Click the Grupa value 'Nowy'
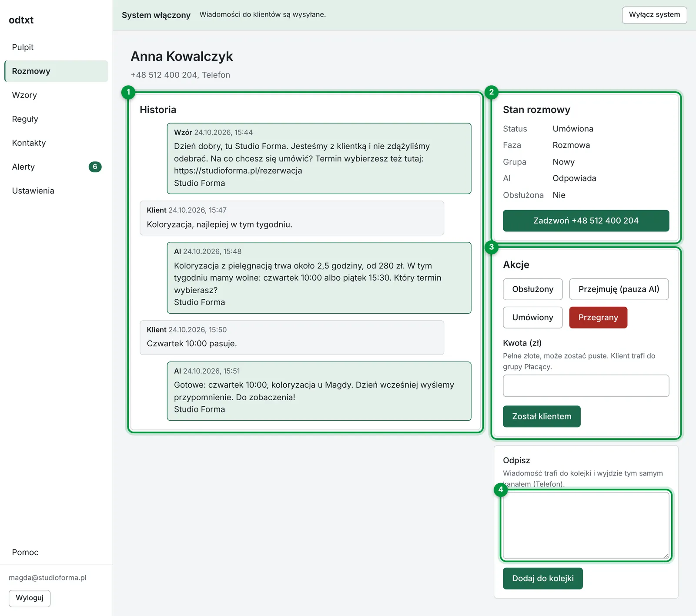The image size is (696, 616). pos(563,162)
